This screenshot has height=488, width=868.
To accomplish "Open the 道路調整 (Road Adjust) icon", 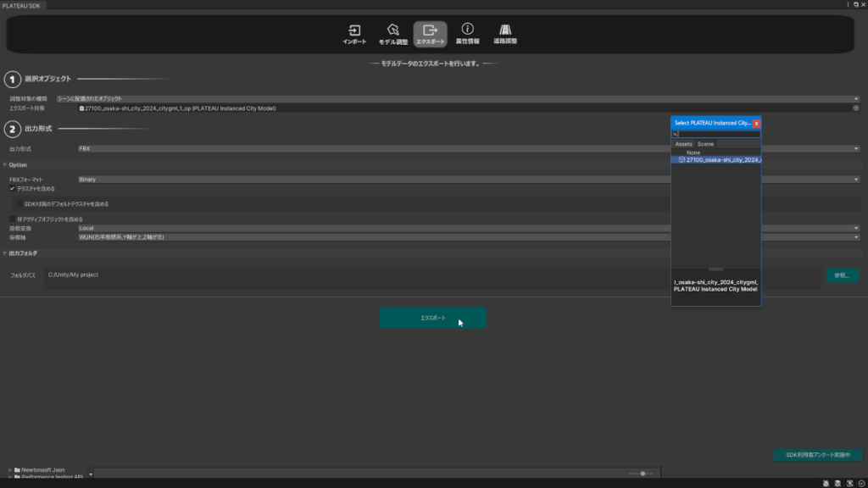I will pos(505,32).
